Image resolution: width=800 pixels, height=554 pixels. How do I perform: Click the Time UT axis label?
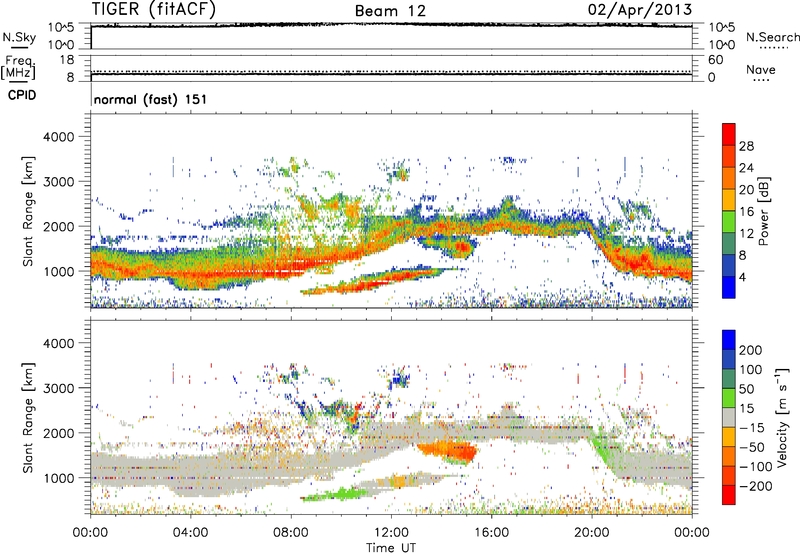[x=391, y=548]
